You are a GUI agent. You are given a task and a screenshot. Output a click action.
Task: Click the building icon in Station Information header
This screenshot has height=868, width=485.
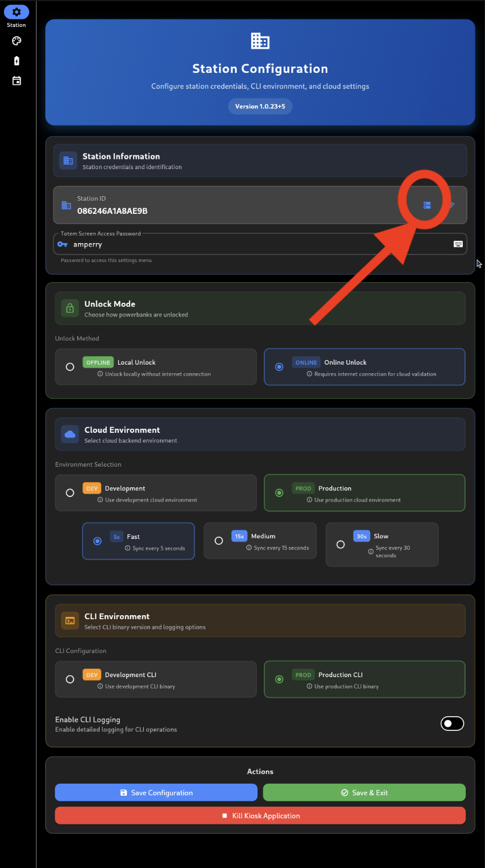pyautogui.click(x=68, y=161)
